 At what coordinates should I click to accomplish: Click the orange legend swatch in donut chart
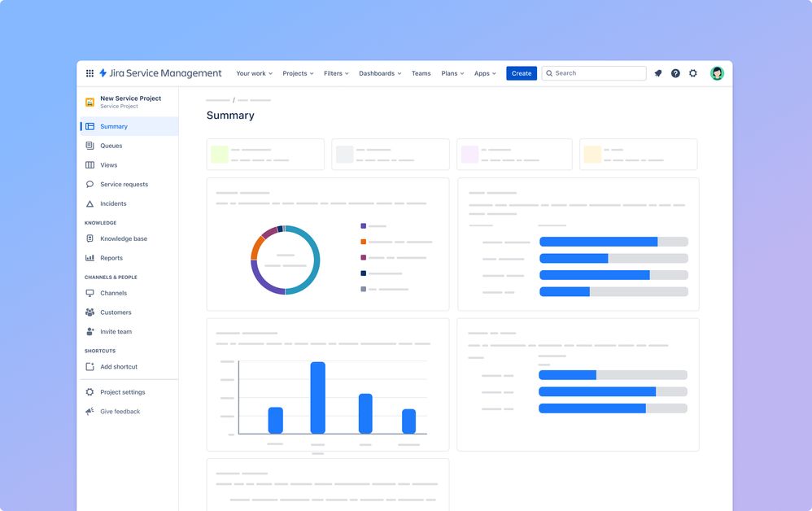coord(364,242)
